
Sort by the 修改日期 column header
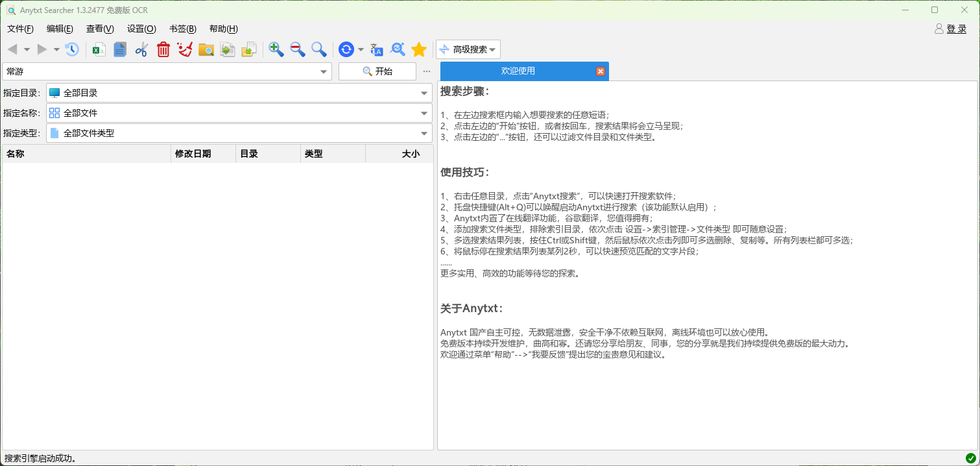click(203, 154)
